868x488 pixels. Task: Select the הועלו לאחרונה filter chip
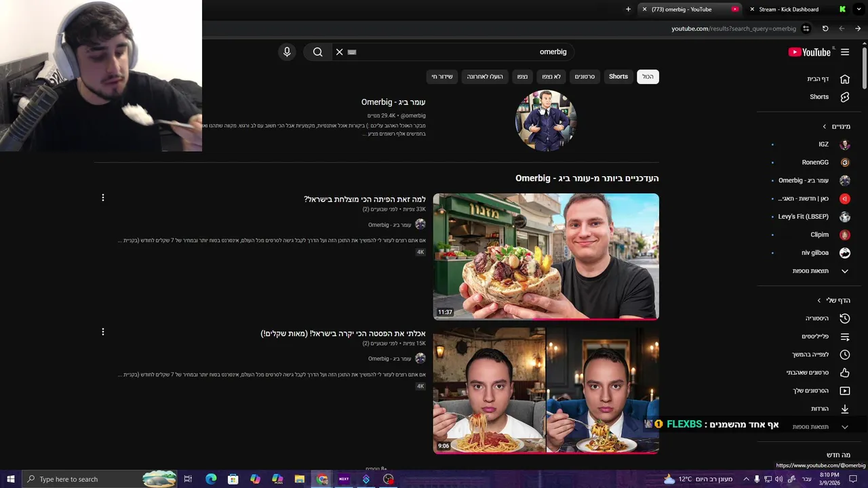(x=485, y=77)
